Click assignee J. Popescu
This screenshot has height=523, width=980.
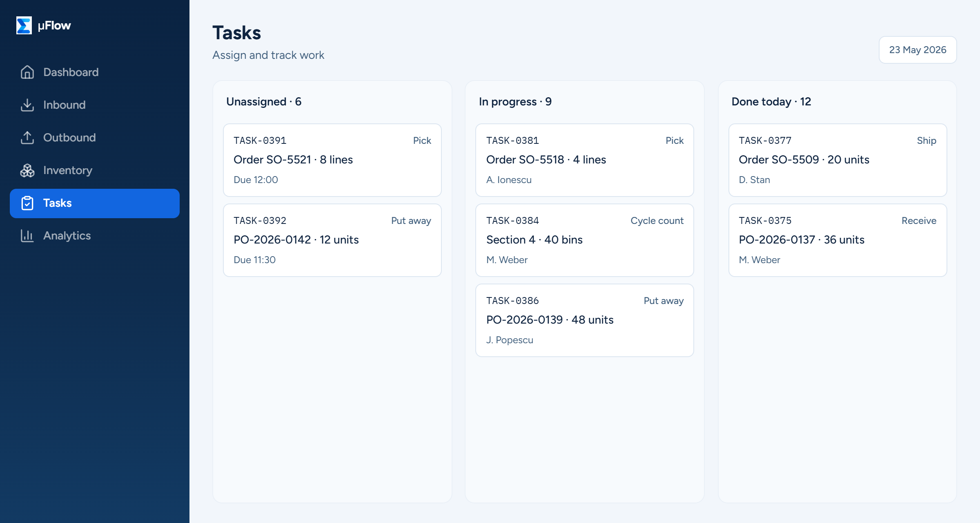pyautogui.click(x=510, y=340)
